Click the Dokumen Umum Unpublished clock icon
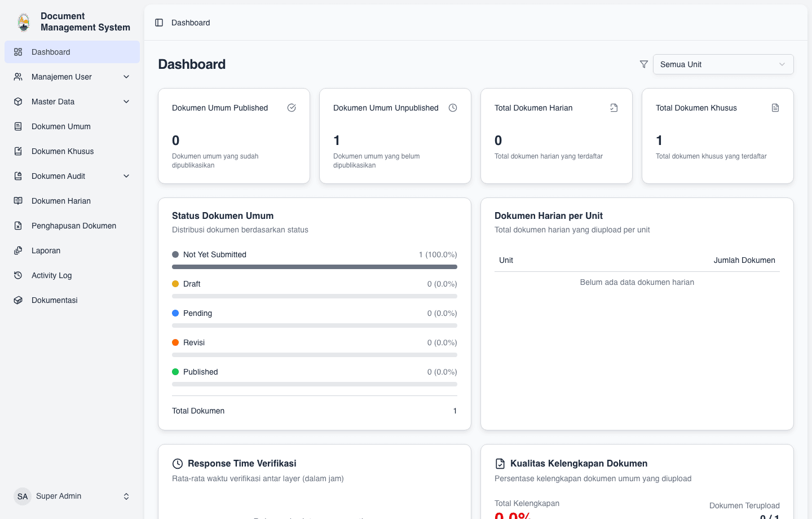 [x=453, y=108]
